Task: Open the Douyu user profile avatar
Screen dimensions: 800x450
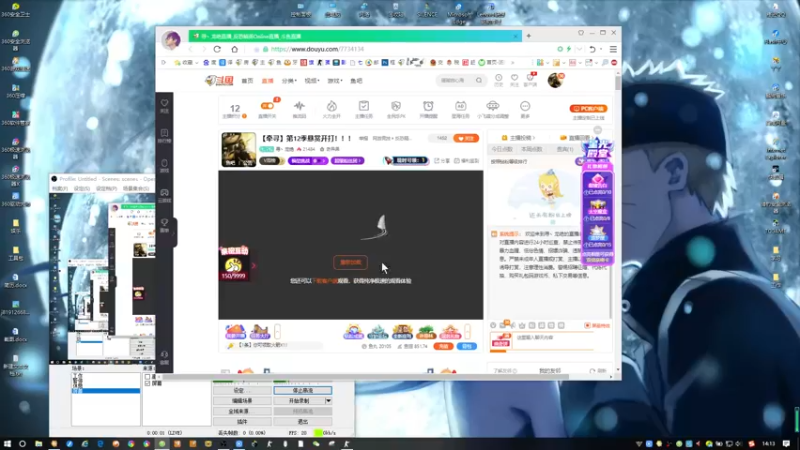Action: (555, 80)
